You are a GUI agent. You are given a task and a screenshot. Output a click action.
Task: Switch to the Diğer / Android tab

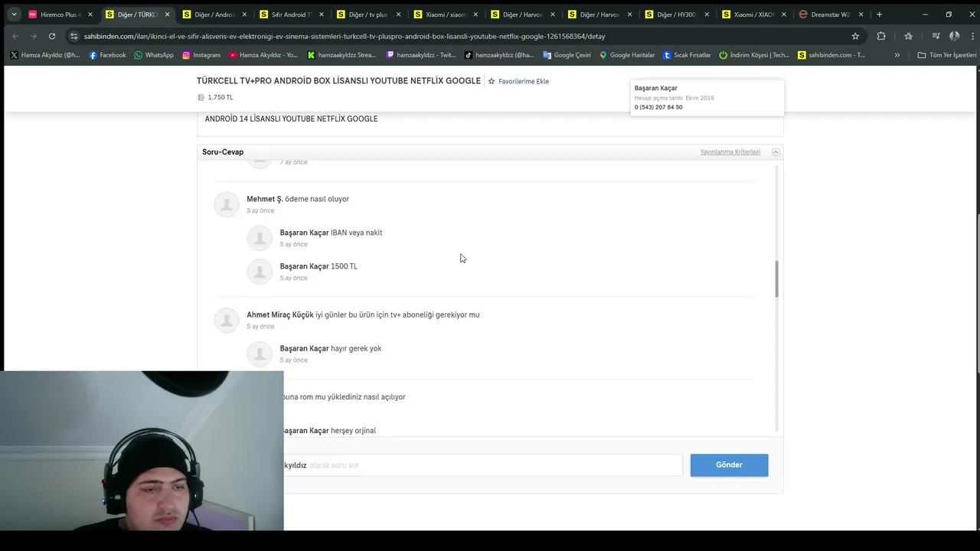click(214, 15)
